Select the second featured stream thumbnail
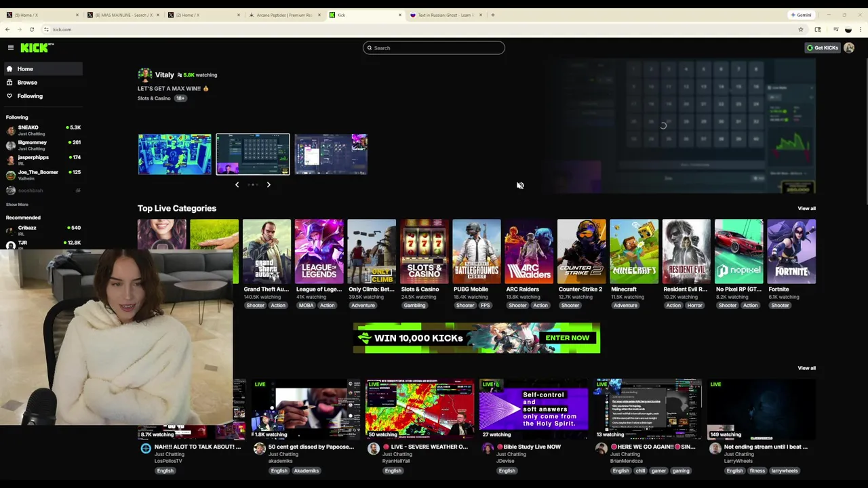 click(253, 154)
